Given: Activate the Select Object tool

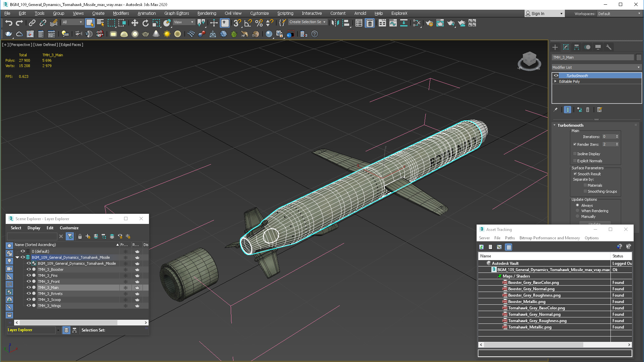Looking at the screenshot, I should coord(90,23).
